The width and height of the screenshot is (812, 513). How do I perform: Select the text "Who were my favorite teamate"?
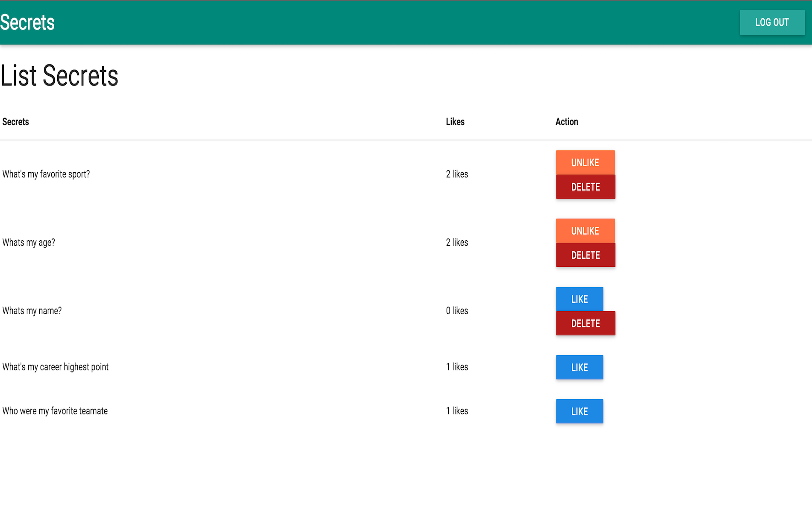pos(55,411)
